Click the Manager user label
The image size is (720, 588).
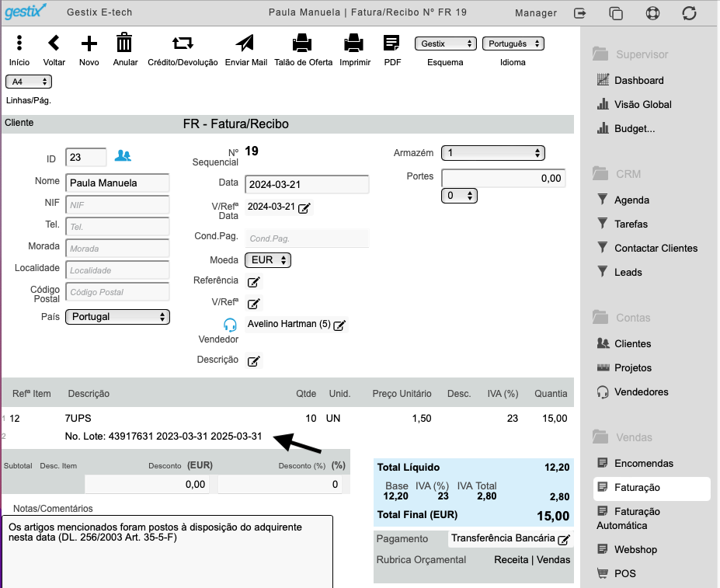[535, 13]
